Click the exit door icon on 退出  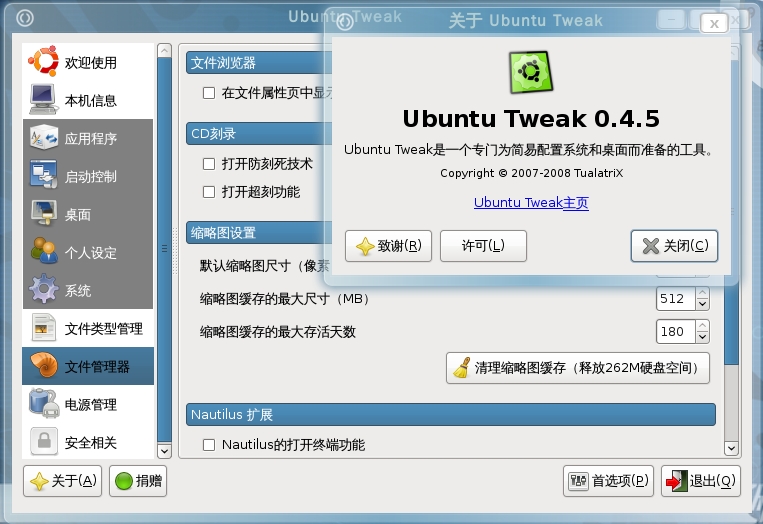click(x=676, y=481)
